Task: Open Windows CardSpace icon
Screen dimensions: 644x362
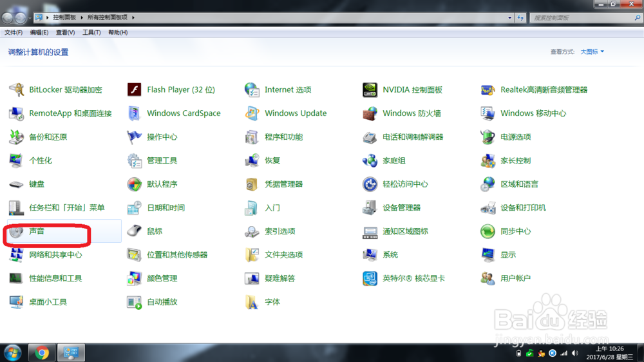Action: pyautogui.click(x=135, y=113)
